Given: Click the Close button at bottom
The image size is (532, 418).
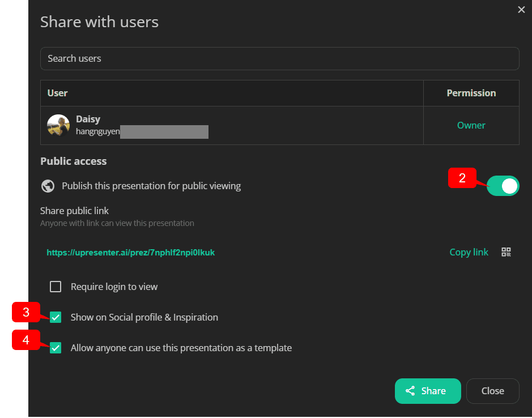Looking at the screenshot, I should 493,391.
